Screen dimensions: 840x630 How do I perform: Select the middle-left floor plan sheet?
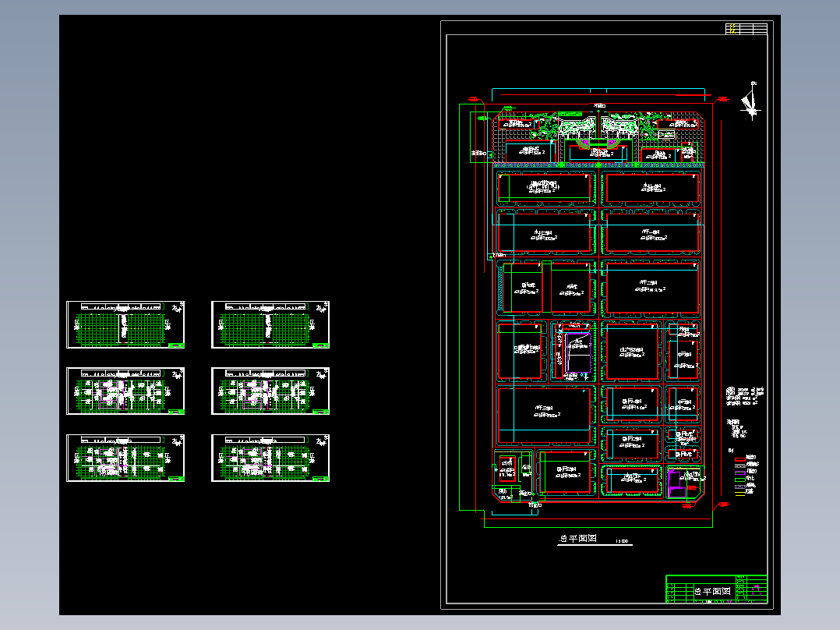125,391
